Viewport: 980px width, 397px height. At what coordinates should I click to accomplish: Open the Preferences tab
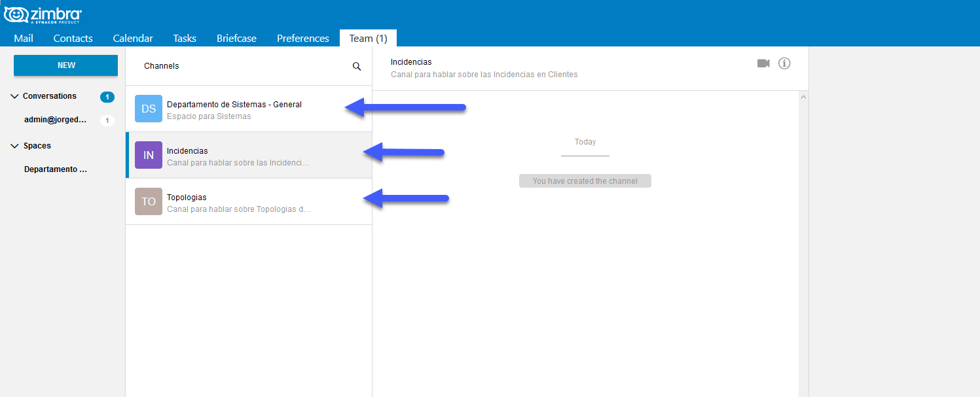pyautogui.click(x=303, y=38)
